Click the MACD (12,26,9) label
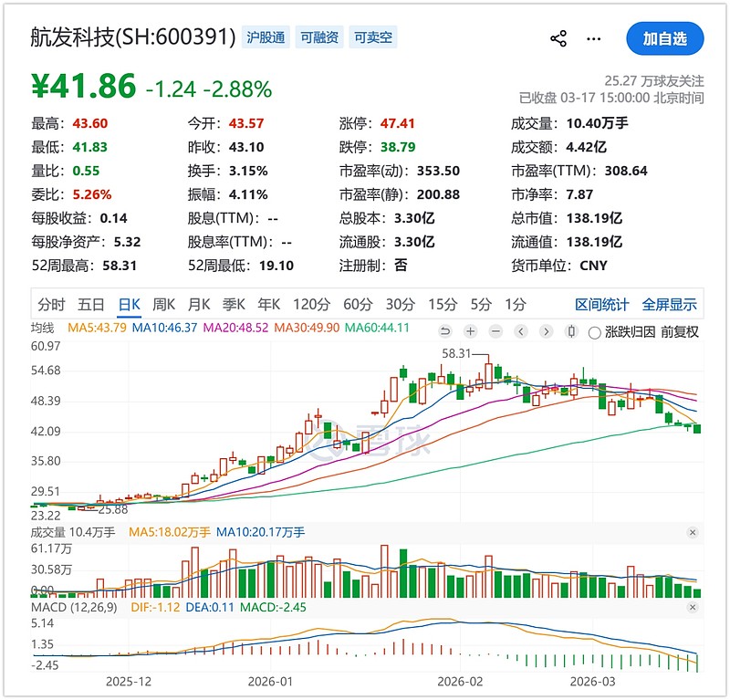 point(74,607)
